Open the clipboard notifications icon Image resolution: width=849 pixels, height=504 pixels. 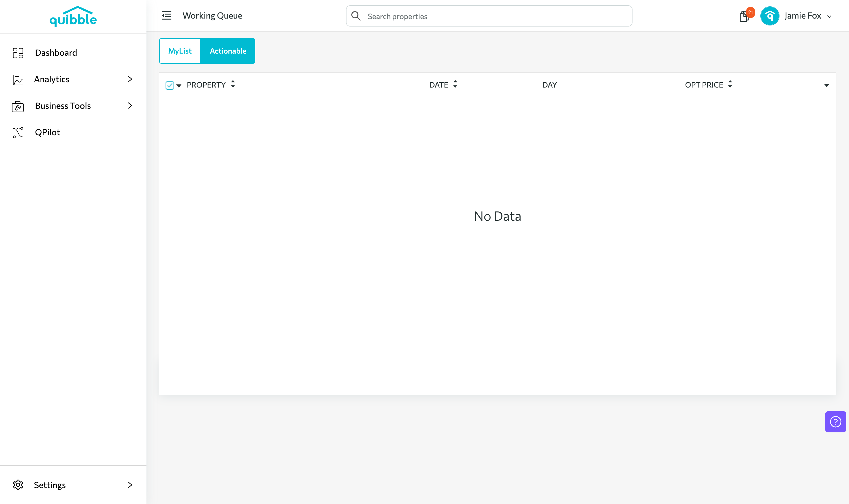[744, 16]
